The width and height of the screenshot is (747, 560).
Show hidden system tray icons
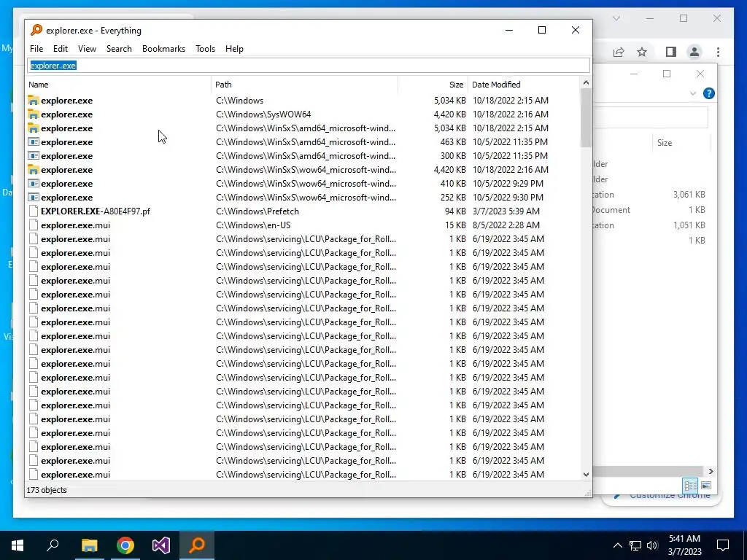coord(617,545)
